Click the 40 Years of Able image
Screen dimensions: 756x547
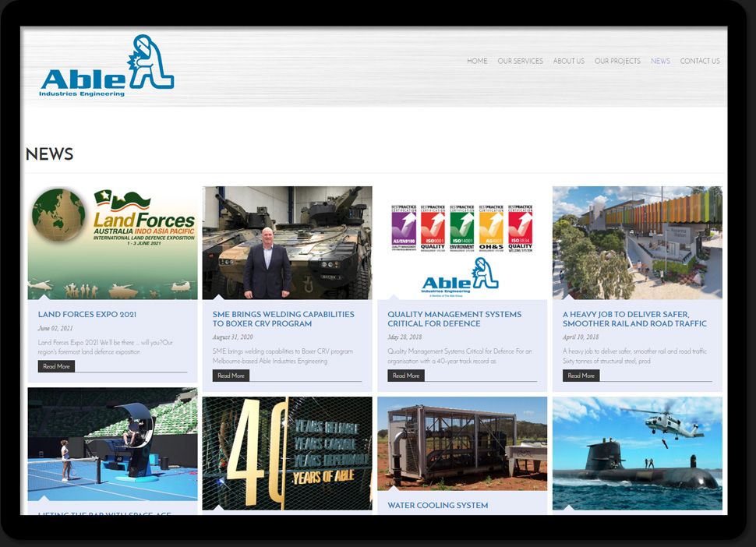click(x=287, y=453)
